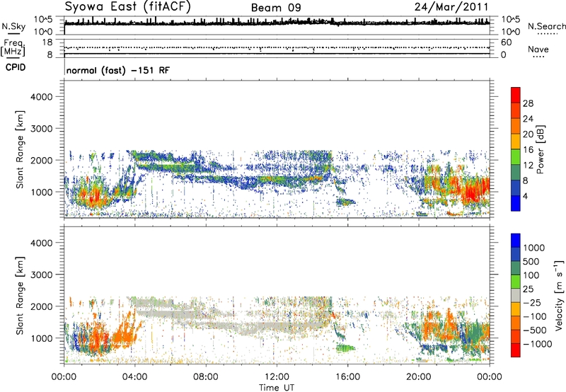Select the 'Velocity [m s-1]' colorbar title

pyautogui.click(x=559, y=295)
